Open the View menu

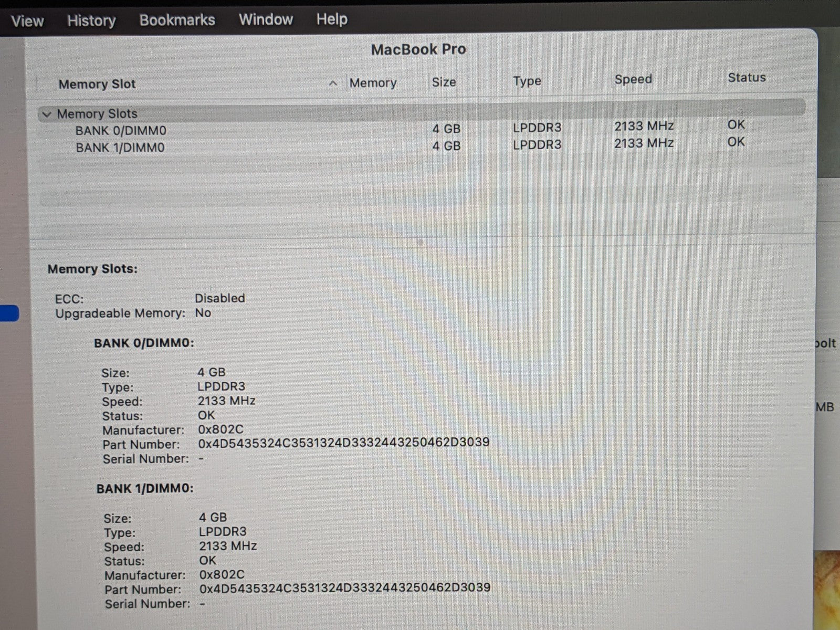pyautogui.click(x=27, y=21)
